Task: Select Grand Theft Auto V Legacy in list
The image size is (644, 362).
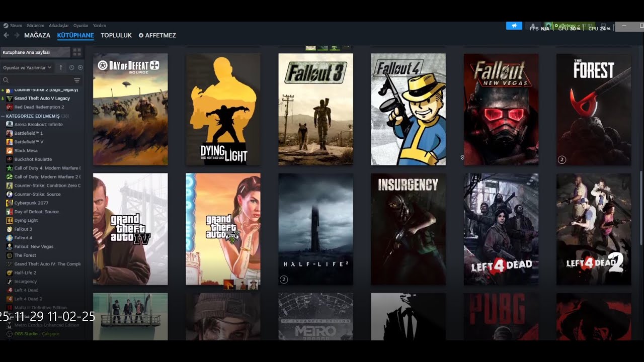Action: click(42, 98)
